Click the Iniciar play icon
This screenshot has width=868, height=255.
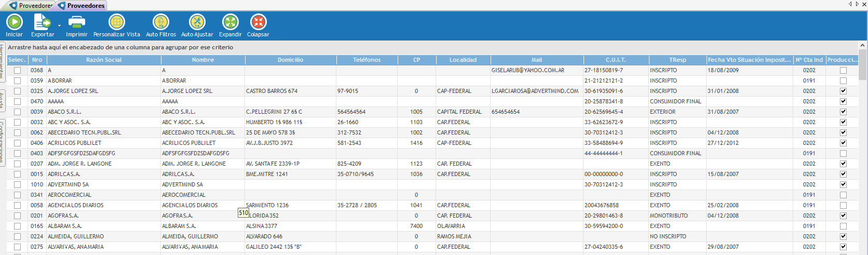tap(14, 22)
